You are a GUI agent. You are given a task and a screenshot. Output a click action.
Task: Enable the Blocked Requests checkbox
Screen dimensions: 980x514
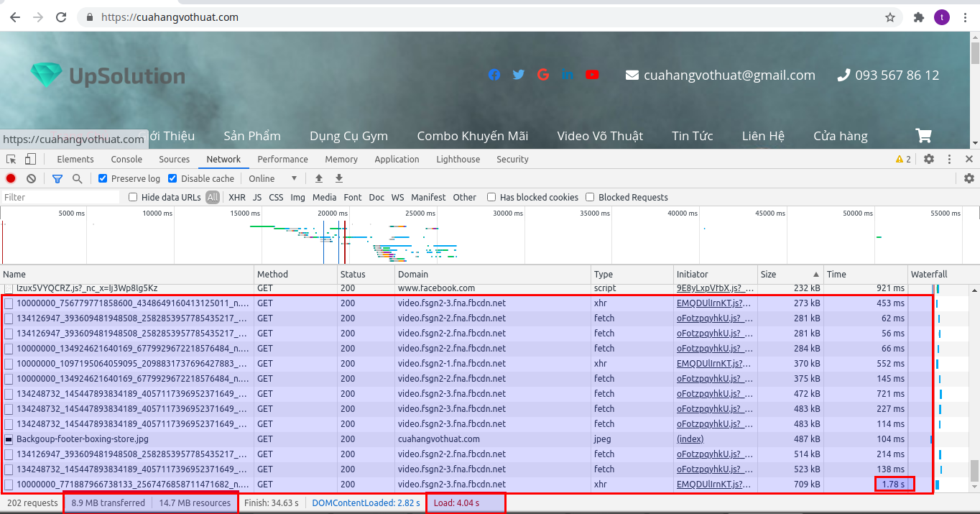(590, 197)
